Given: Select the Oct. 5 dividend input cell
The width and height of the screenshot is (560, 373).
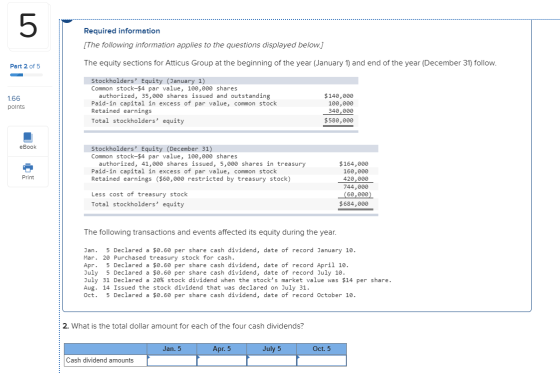Looking at the screenshot, I should 321,360.
